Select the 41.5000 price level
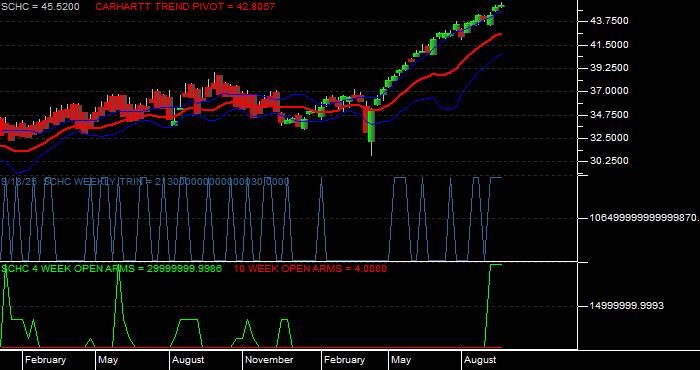The image size is (700, 370). 609,45
